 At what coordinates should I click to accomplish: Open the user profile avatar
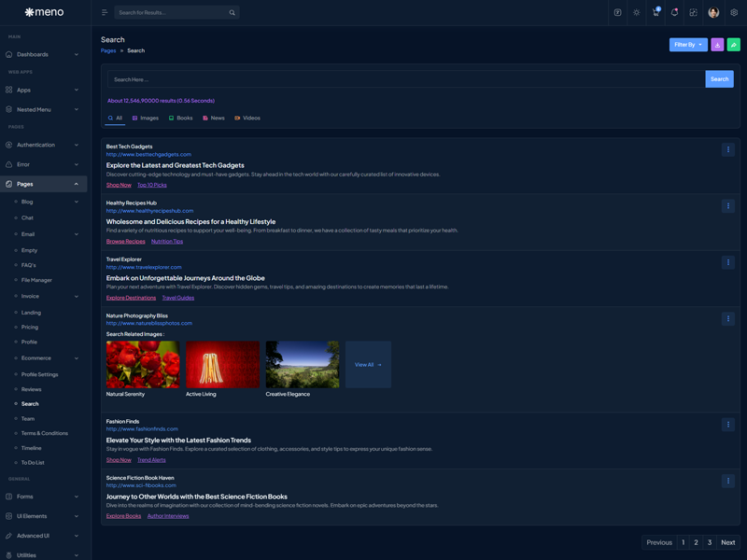click(x=713, y=13)
